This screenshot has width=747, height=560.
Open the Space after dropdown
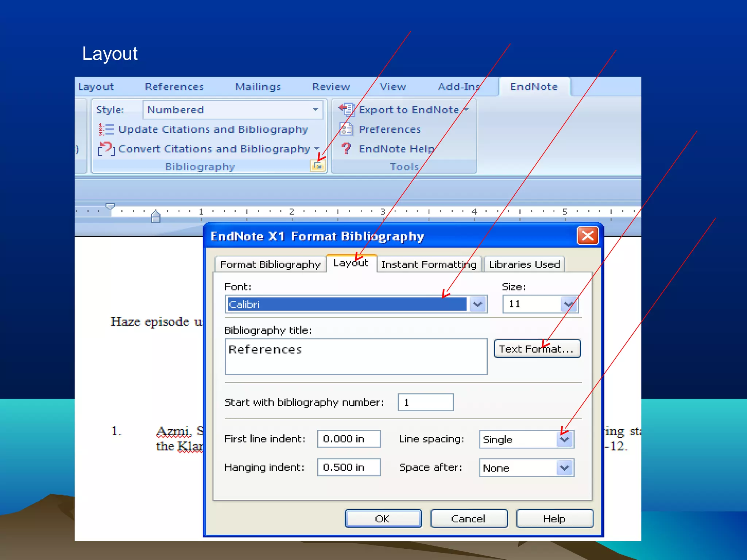tap(565, 468)
